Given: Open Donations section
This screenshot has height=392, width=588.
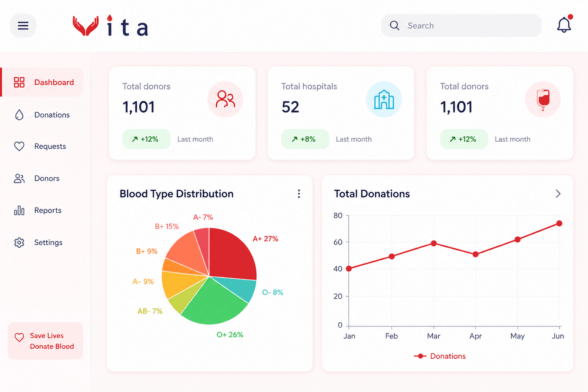Looking at the screenshot, I should coord(42,115).
